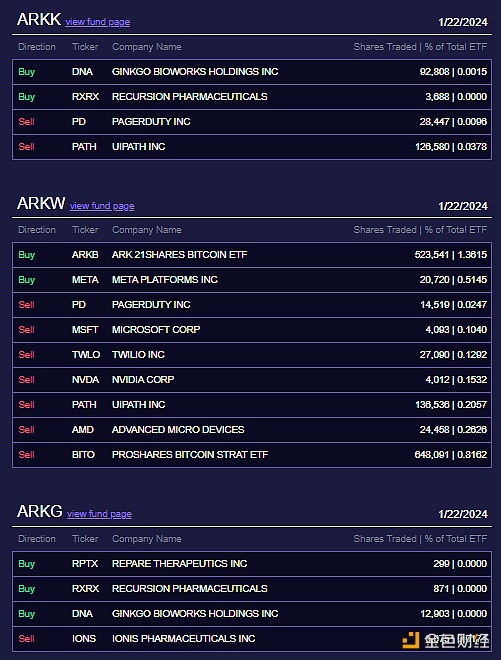Viewport: 501px width, 660px height.
Task: Click the Buy label in the RPTX row
Action: click(27, 564)
